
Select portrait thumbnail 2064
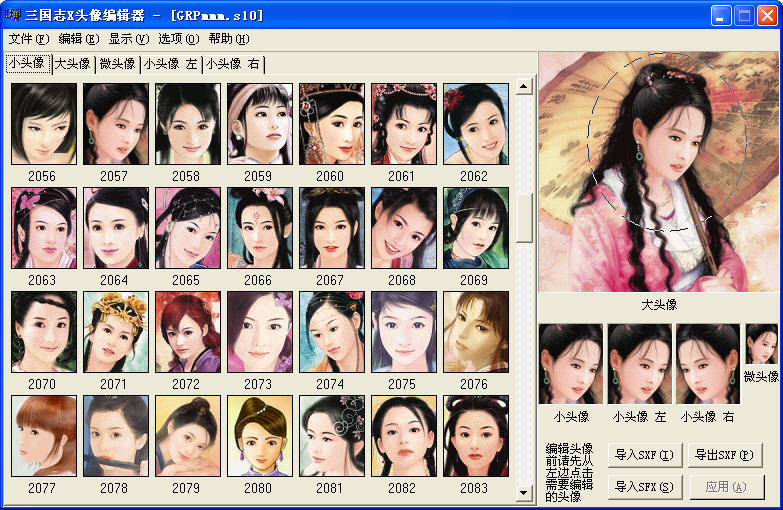pos(116,228)
